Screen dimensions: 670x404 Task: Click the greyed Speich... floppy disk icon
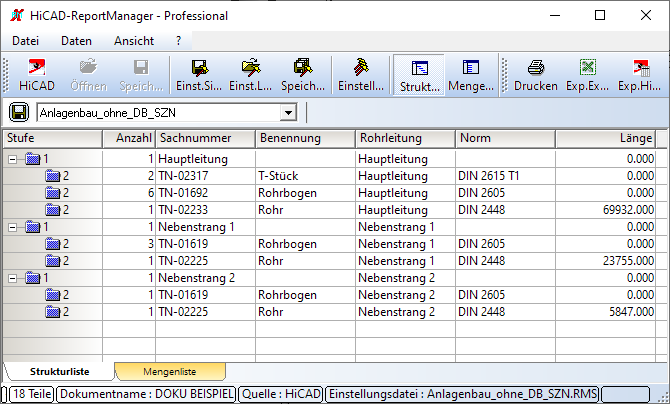[141, 67]
